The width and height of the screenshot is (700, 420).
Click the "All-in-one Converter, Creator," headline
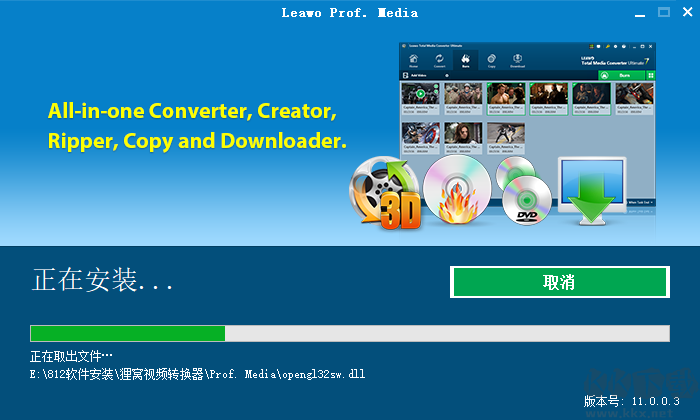pos(192,111)
